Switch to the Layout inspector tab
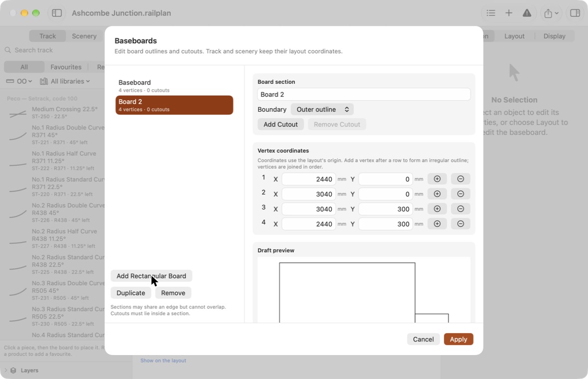588x379 pixels. coord(514,36)
